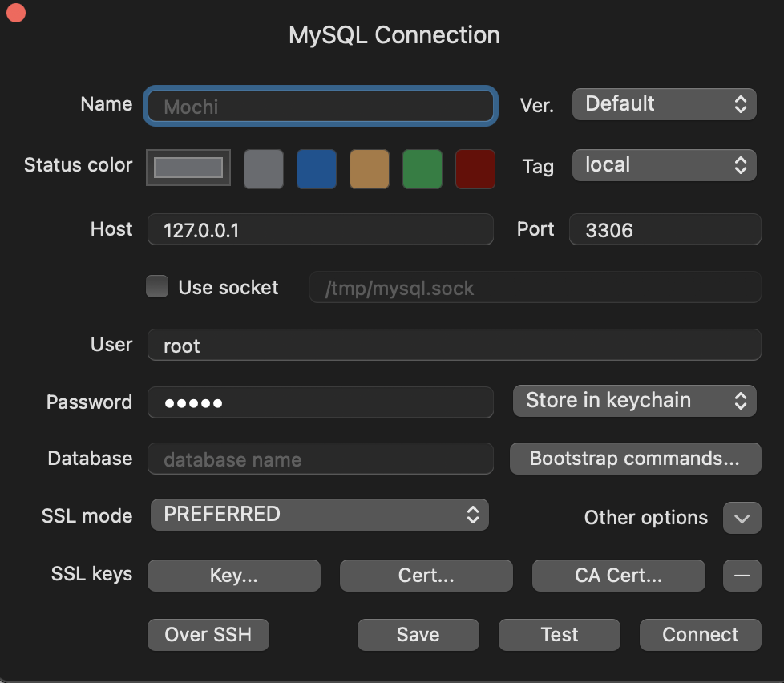Click the Connect button

click(700, 634)
